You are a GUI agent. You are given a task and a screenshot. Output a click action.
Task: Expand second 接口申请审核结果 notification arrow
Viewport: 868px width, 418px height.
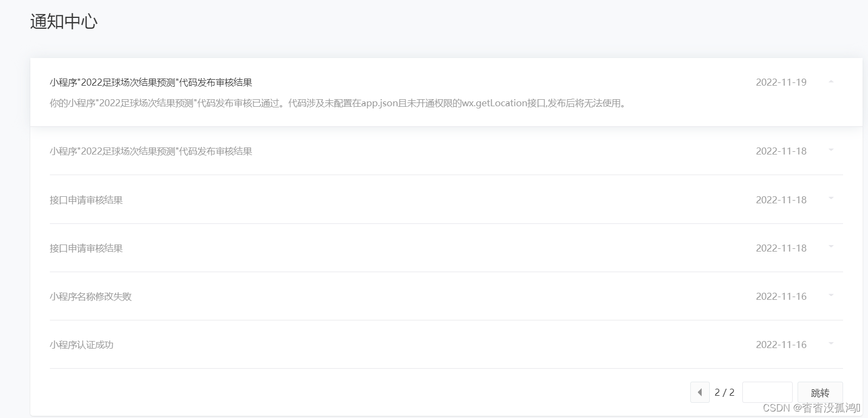831,247
